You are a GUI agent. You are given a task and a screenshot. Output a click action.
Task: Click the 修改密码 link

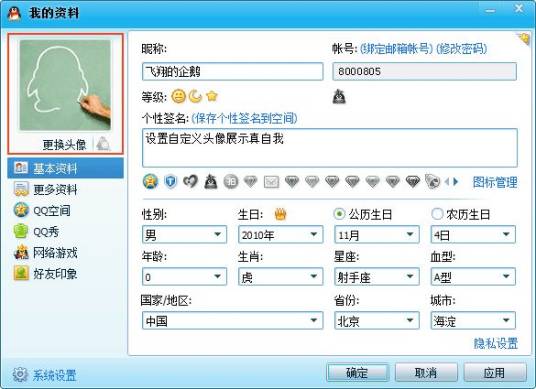point(461,49)
